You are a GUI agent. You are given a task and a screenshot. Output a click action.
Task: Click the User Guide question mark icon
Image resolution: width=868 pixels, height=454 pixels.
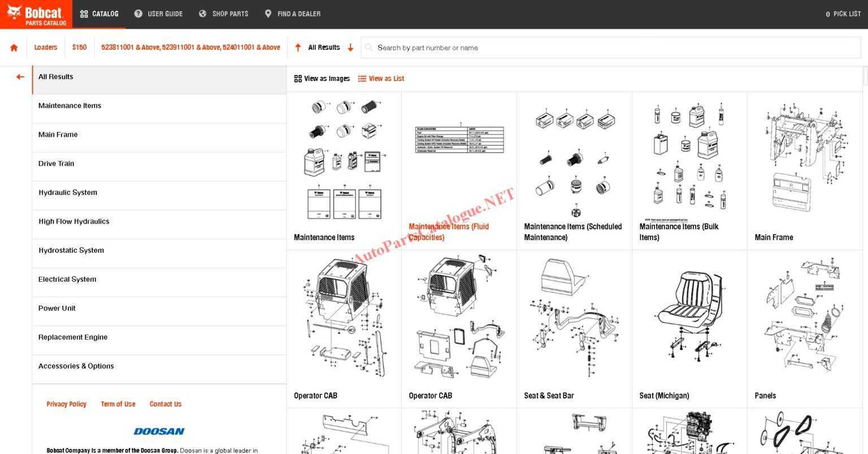137,14
